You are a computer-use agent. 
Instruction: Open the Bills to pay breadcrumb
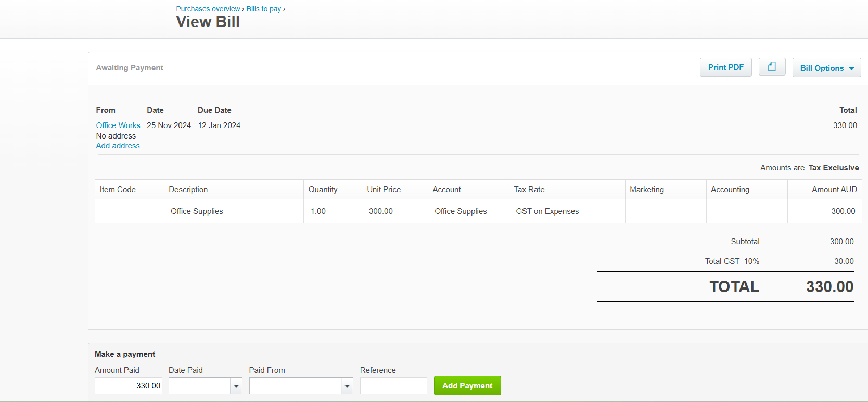coord(263,9)
